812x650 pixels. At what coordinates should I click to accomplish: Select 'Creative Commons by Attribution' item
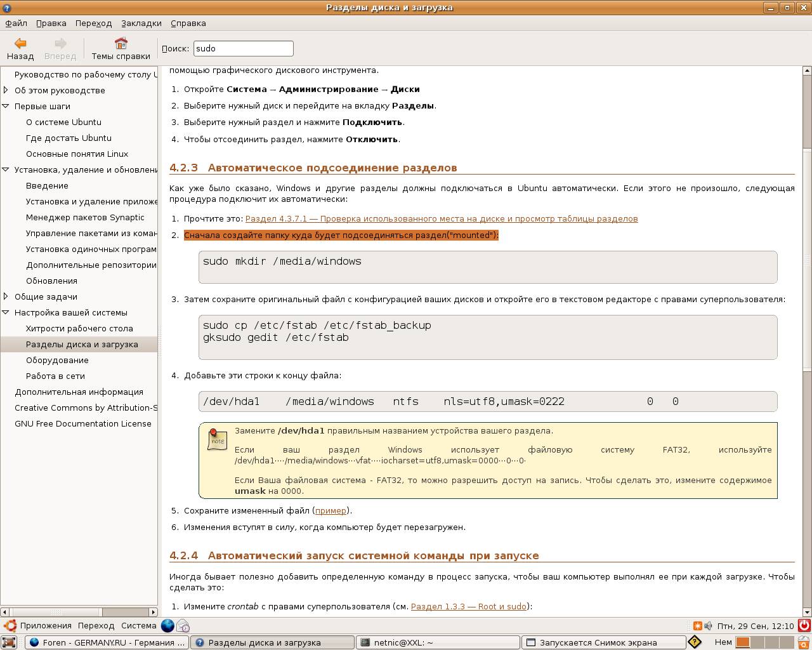pos(86,408)
